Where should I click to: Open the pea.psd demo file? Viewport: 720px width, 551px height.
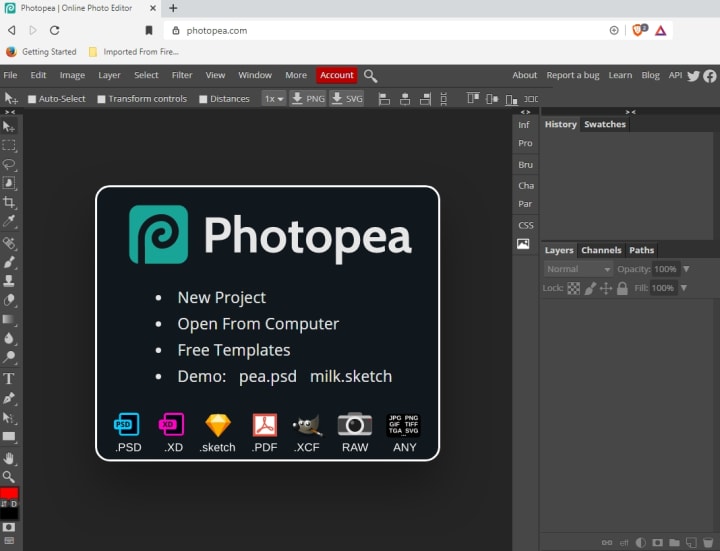click(268, 377)
